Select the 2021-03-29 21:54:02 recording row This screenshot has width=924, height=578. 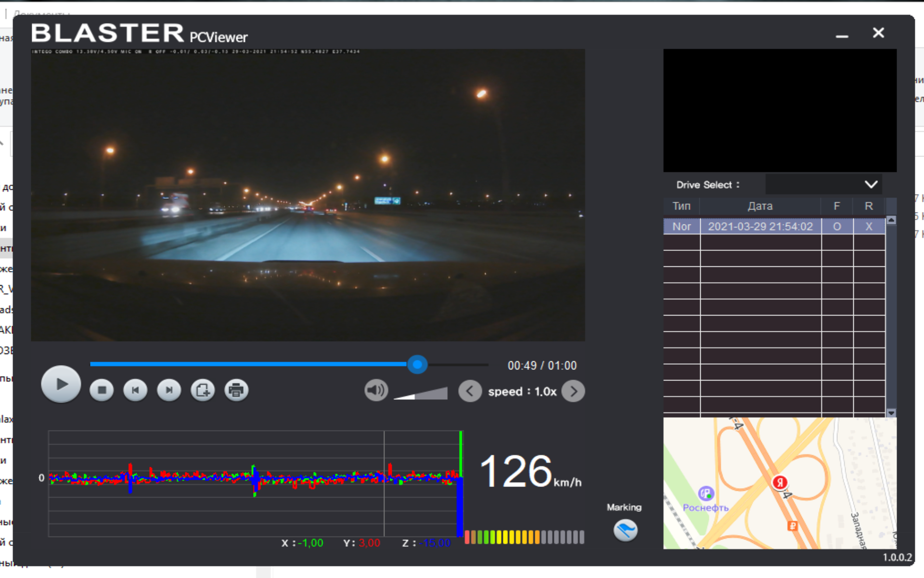click(x=760, y=226)
